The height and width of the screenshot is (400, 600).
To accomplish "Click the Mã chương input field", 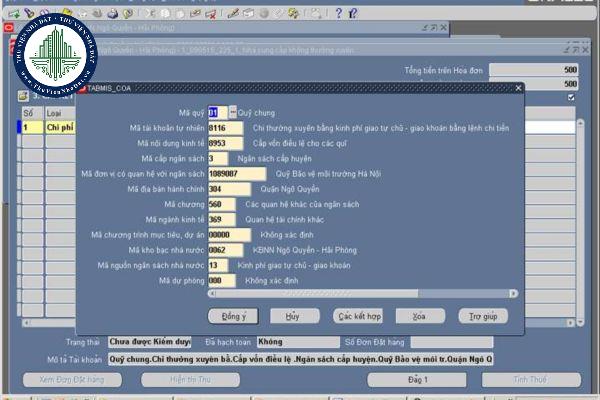I will click(222, 204).
